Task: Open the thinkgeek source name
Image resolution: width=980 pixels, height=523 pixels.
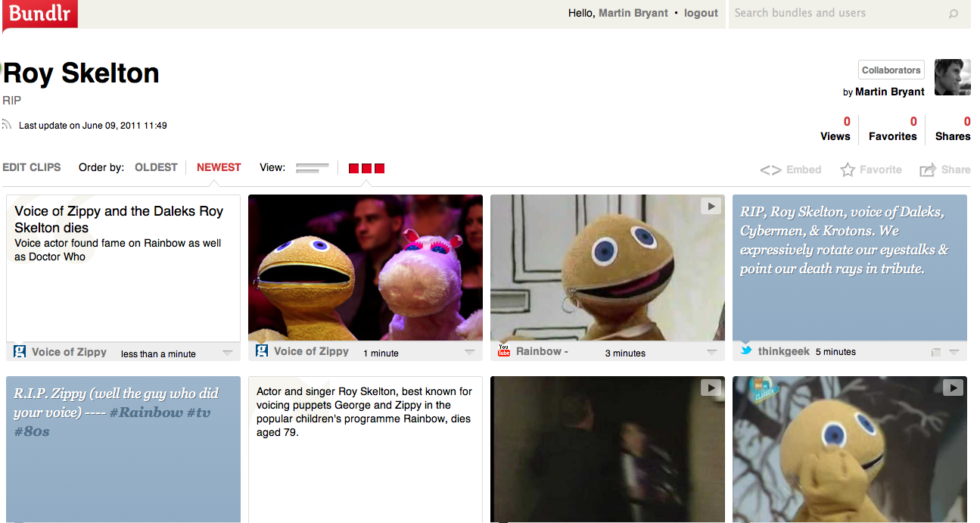Action: (784, 351)
